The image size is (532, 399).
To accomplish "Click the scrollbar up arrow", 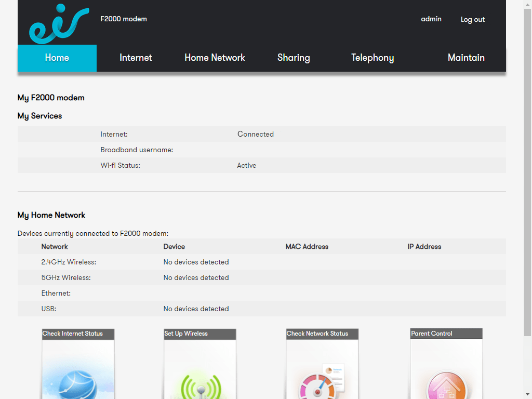I will tap(527, 5).
